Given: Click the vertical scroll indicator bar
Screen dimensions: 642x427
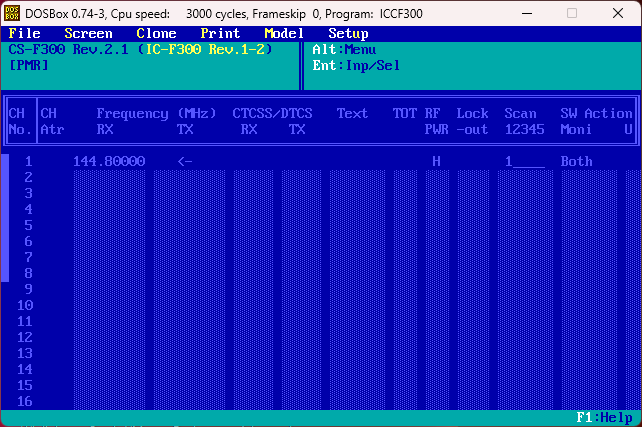Looking at the screenshot, I should [x=5, y=218].
